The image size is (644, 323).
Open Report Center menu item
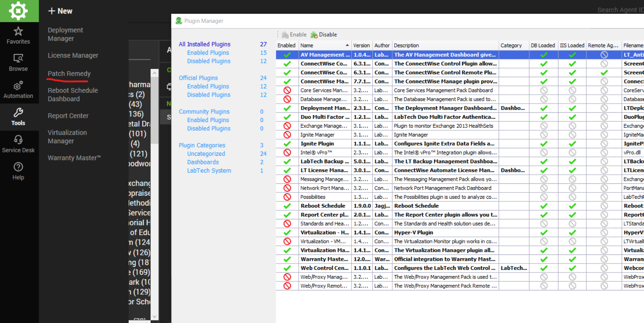68,116
